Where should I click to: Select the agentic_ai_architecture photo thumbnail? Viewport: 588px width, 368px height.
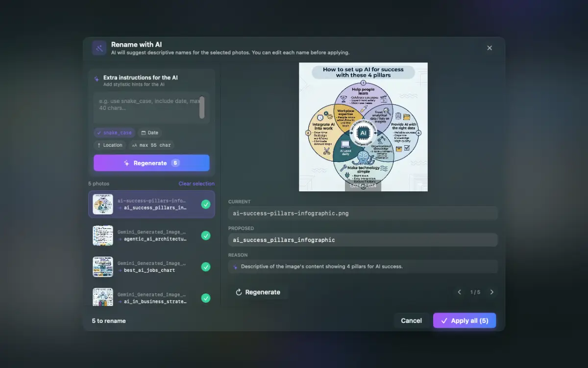(x=103, y=236)
